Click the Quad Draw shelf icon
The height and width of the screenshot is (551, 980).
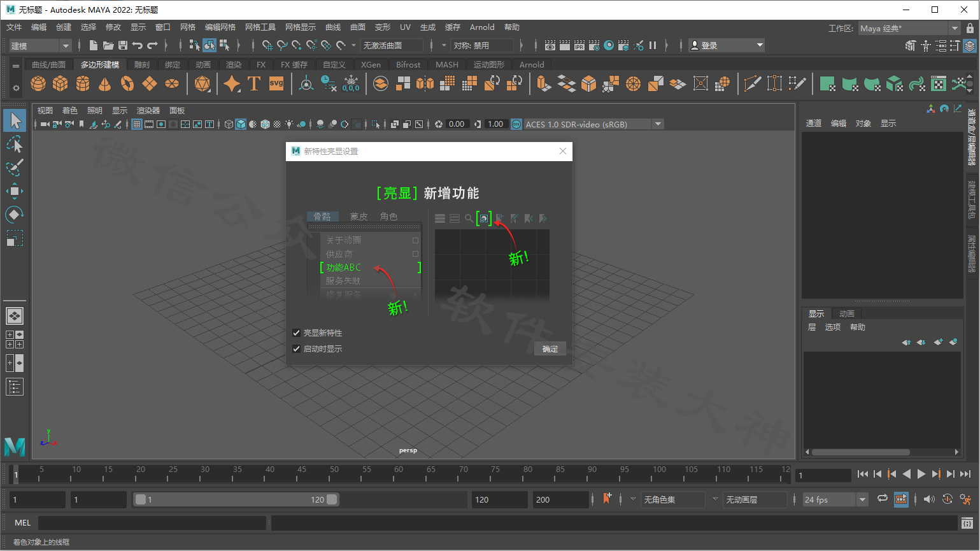(797, 83)
